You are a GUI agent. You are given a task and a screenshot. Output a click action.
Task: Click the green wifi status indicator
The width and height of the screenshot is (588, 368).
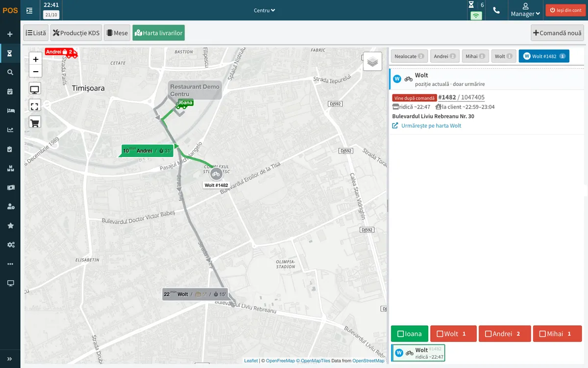click(x=476, y=15)
